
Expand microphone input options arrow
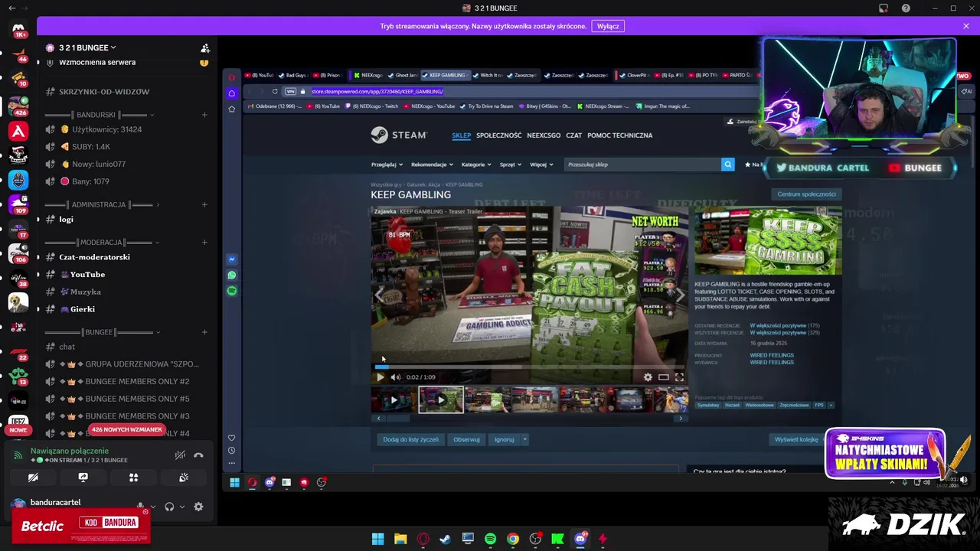152,507
